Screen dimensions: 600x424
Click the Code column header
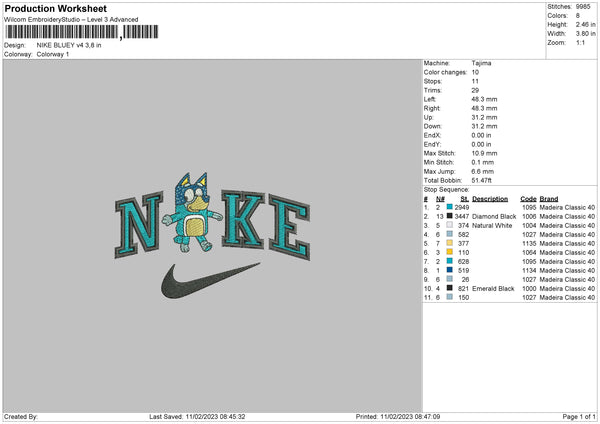click(529, 198)
